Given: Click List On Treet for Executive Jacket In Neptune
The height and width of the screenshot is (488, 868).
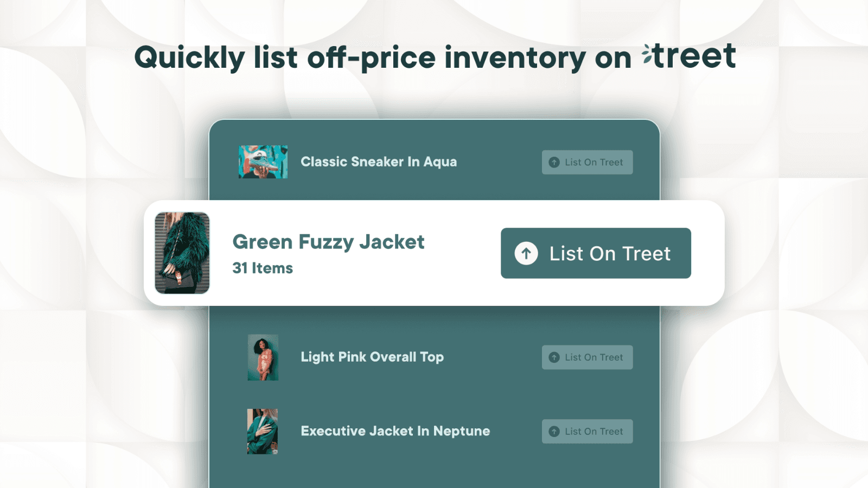Looking at the screenshot, I should click(x=587, y=431).
